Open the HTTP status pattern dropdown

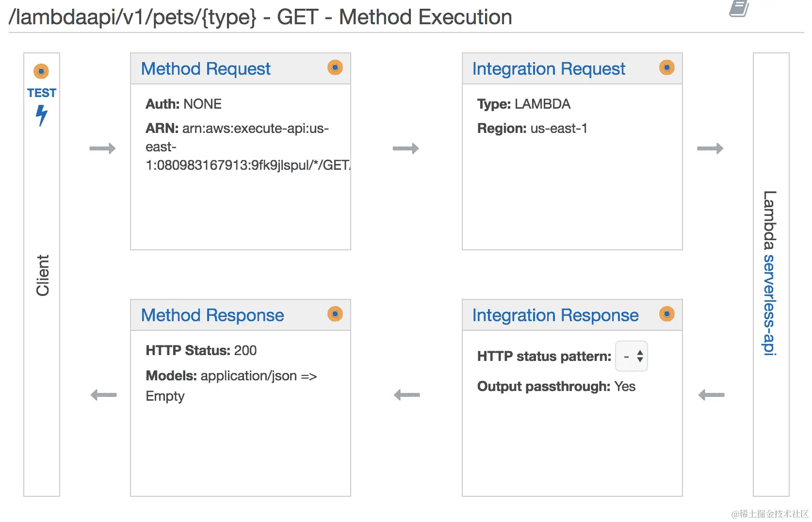tap(632, 356)
